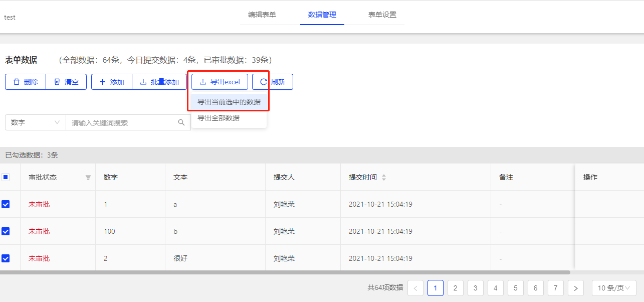Select 导出当前选中的数据 menu option
The height and width of the screenshot is (302, 644).
coord(229,102)
